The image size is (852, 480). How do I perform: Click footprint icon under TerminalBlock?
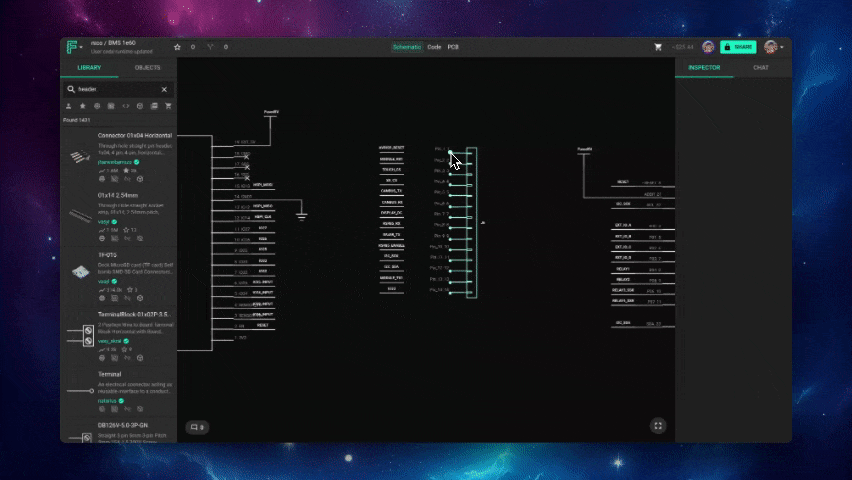click(x=115, y=358)
